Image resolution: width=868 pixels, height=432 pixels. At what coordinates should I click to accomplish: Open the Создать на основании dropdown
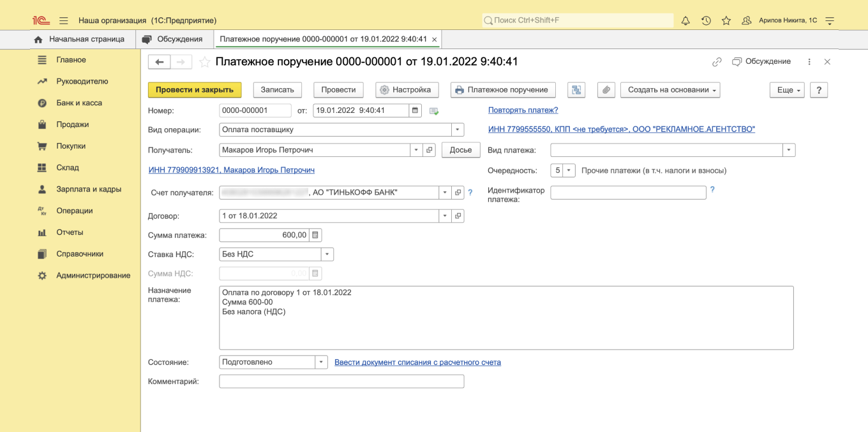[670, 90]
